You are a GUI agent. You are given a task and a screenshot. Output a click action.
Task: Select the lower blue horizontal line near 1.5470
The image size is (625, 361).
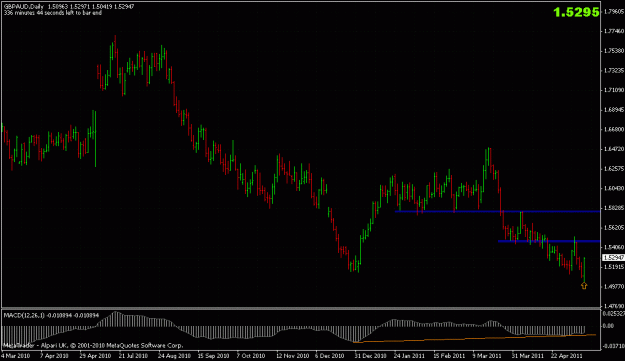(x=549, y=241)
